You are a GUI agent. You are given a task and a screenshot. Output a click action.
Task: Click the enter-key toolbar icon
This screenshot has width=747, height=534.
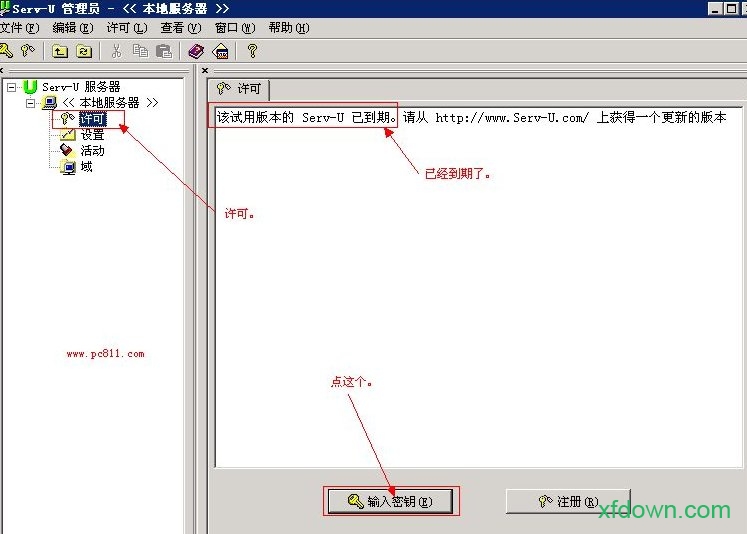pyautogui.click(x=6, y=50)
